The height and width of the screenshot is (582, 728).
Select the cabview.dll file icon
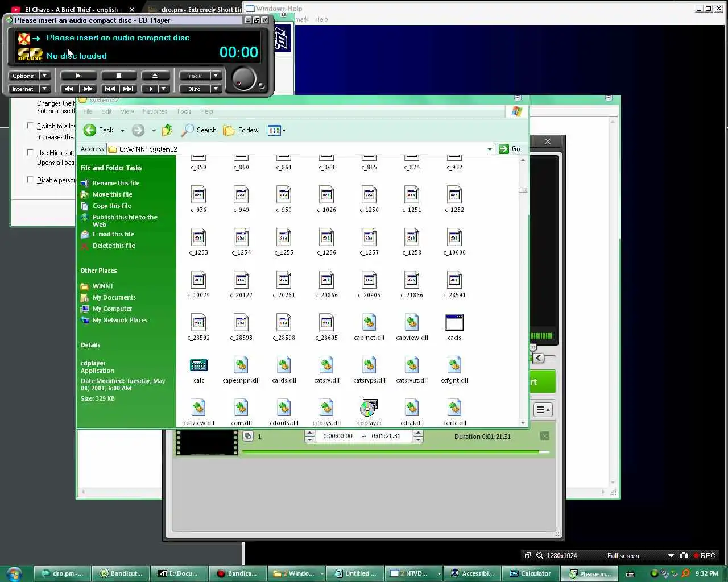412,323
